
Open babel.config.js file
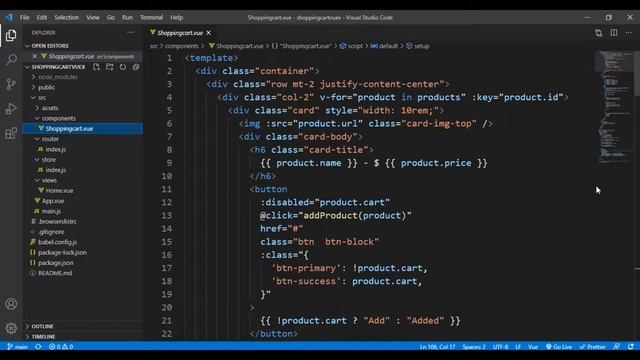pyautogui.click(x=57, y=242)
